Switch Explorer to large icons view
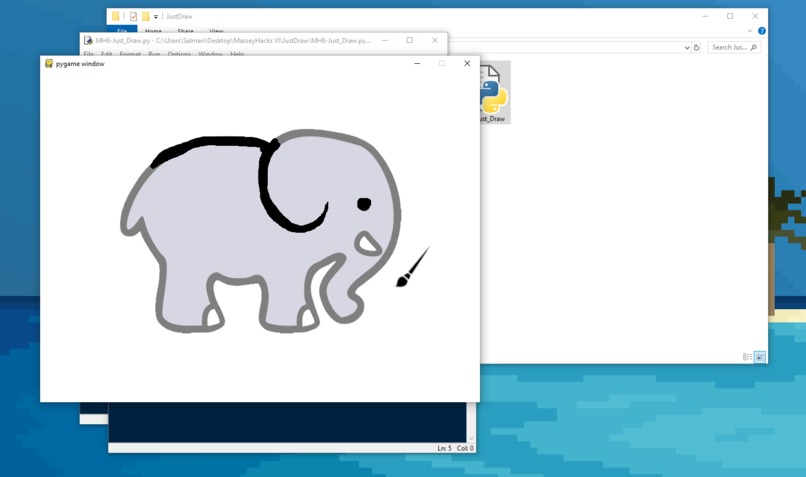The width and height of the screenshot is (806, 477). (x=760, y=357)
